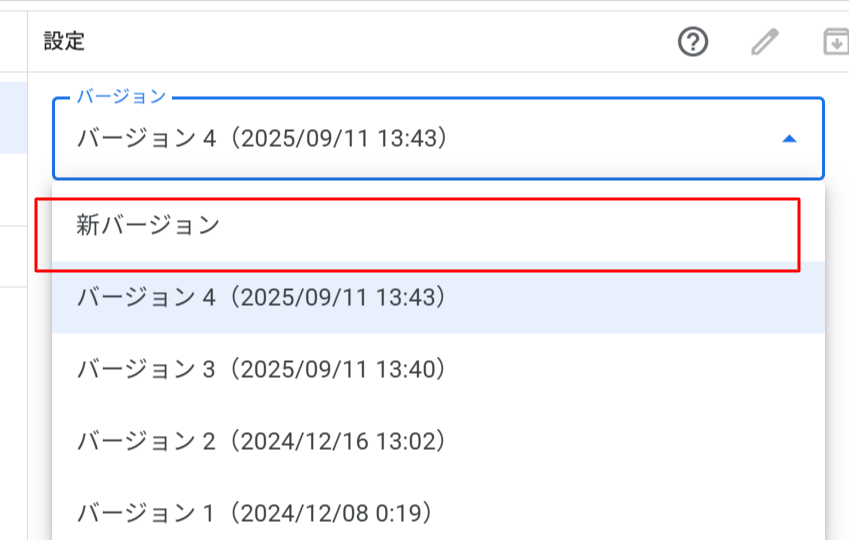Click the 2025/09/11 13:40 timestamp in the list
The image size is (849, 540).
coord(338,369)
